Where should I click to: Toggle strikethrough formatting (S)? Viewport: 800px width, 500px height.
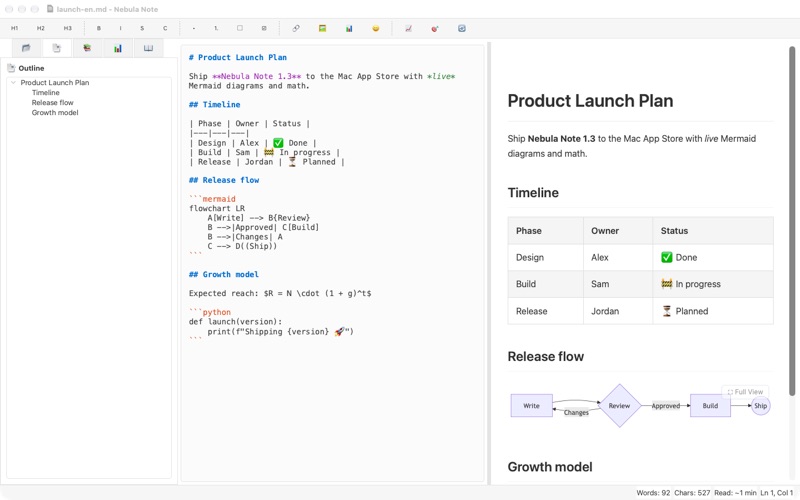tap(142, 29)
